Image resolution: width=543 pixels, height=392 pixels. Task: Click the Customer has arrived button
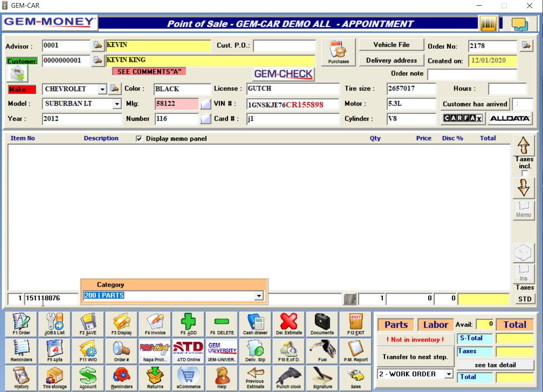pyautogui.click(x=475, y=104)
